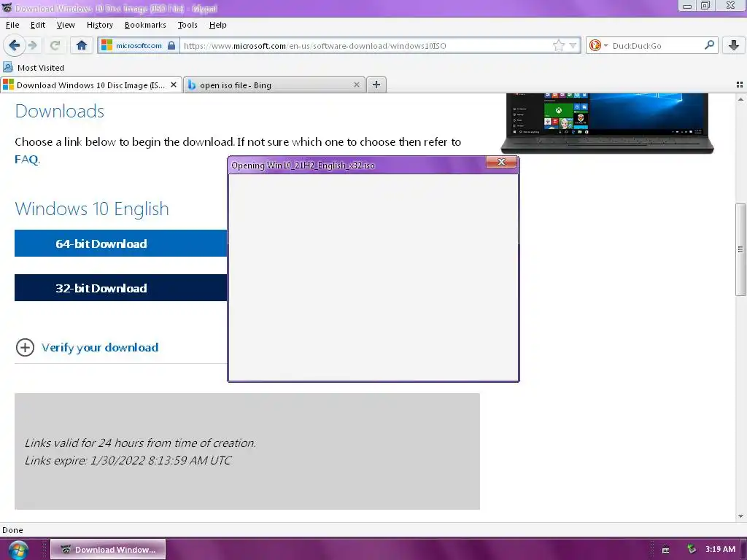Select the Download Windows 10 Disc Image tab
747x560 pixels.
[x=90, y=85]
